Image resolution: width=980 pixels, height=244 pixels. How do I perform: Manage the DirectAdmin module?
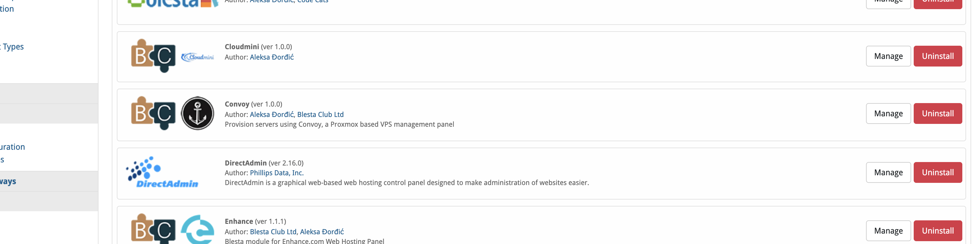[888, 172]
